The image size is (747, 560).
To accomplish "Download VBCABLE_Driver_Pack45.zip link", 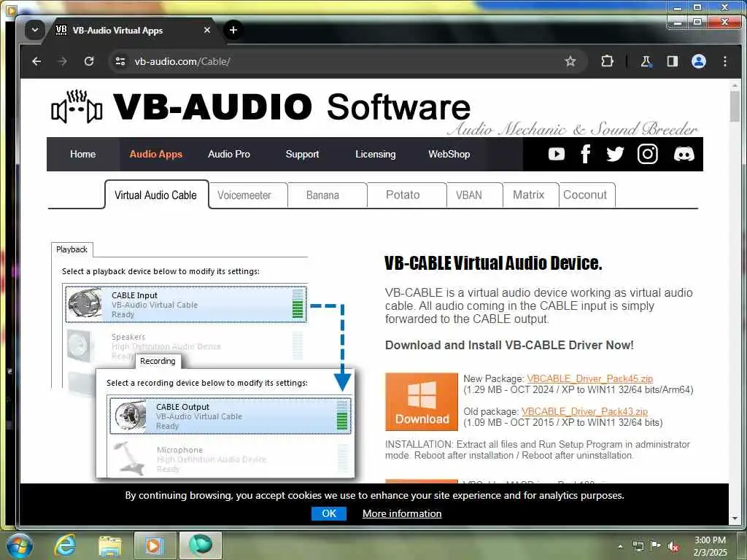I will 589,378.
